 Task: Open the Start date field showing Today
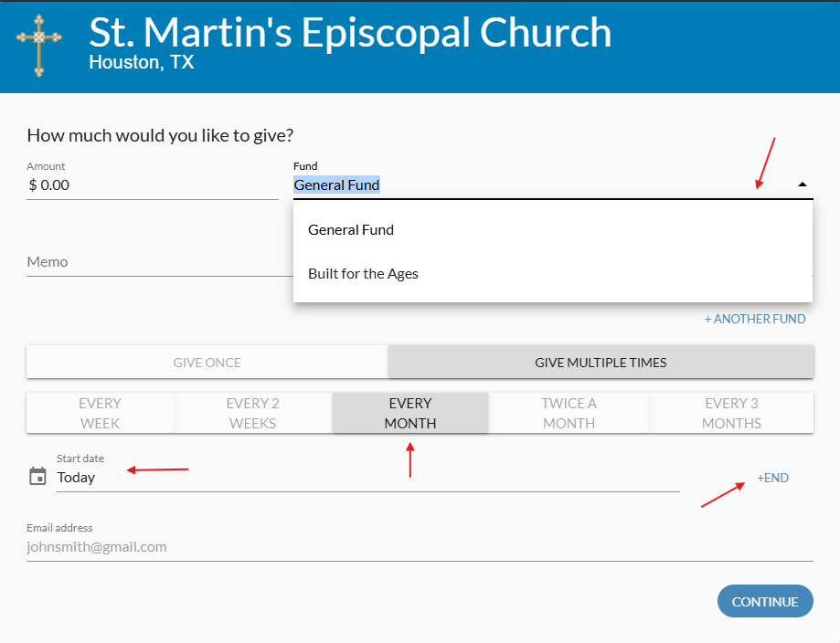(368, 478)
